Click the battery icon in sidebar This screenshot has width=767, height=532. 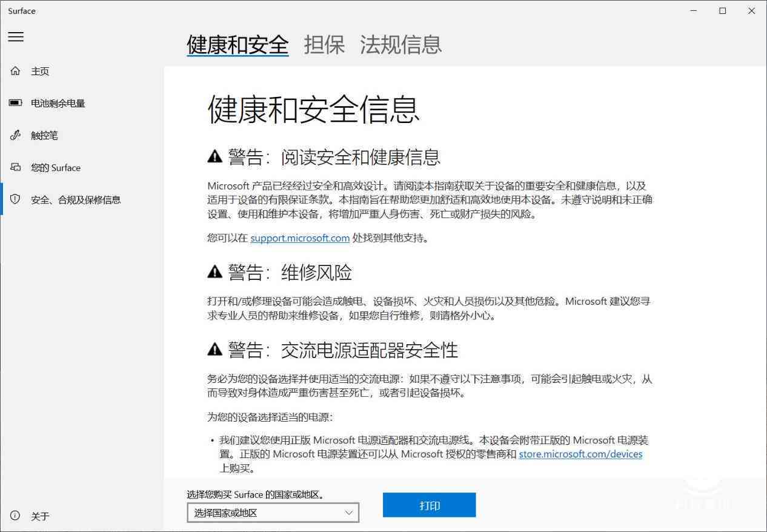(x=16, y=103)
